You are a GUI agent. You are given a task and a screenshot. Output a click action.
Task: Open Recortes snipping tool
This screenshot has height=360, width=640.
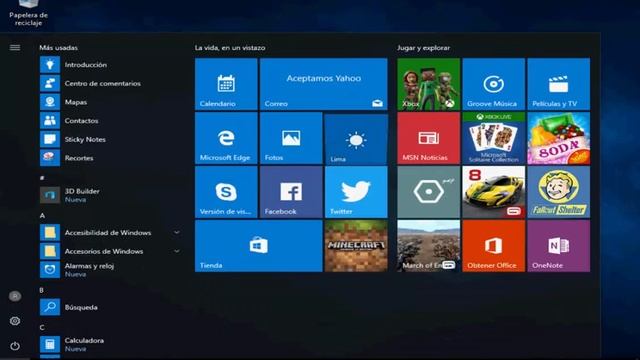point(110,158)
